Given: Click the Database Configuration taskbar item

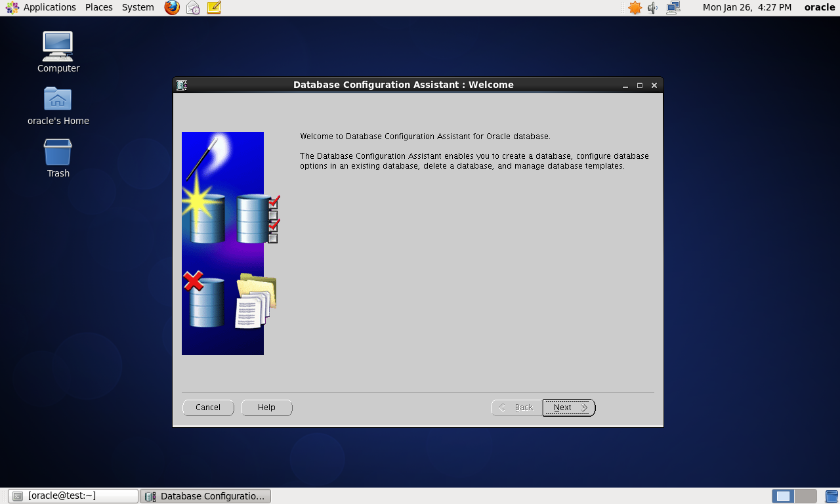Looking at the screenshot, I should (x=205, y=496).
